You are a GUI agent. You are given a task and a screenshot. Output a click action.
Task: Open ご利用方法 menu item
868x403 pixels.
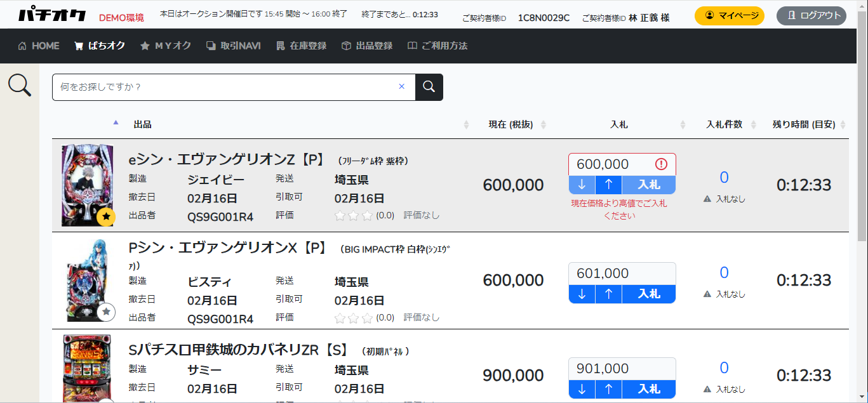tap(437, 46)
